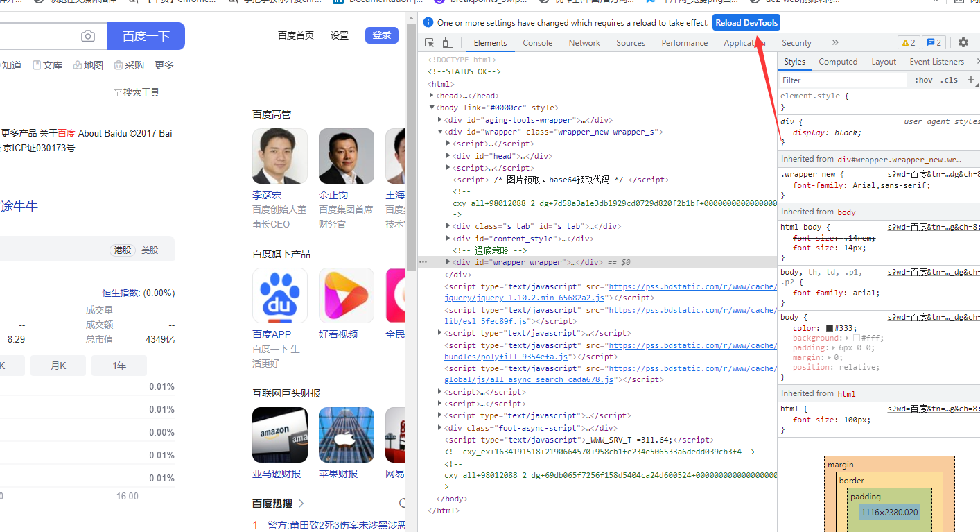Expand the padding property disclosure triangle
The image size is (980, 532).
(833, 347)
